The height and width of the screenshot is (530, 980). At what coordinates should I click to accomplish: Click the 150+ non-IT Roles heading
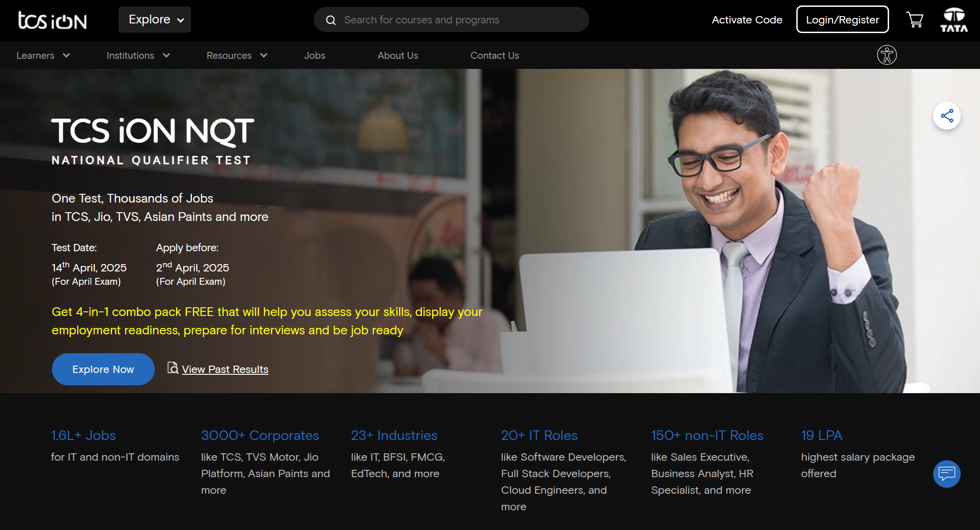tap(707, 435)
